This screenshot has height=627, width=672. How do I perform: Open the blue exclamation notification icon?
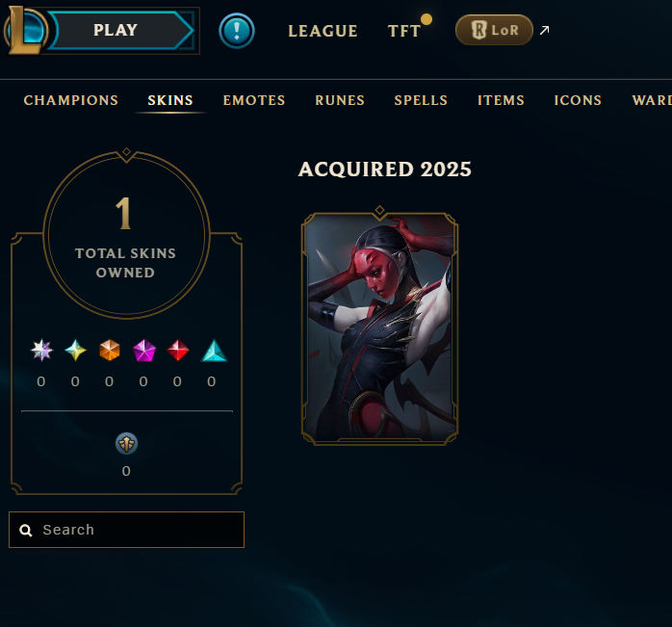point(237,31)
